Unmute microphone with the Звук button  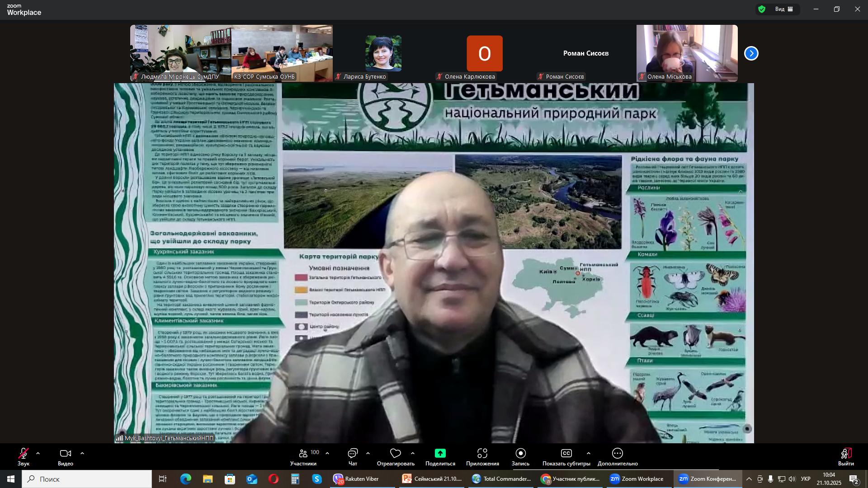pyautogui.click(x=24, y=454)
